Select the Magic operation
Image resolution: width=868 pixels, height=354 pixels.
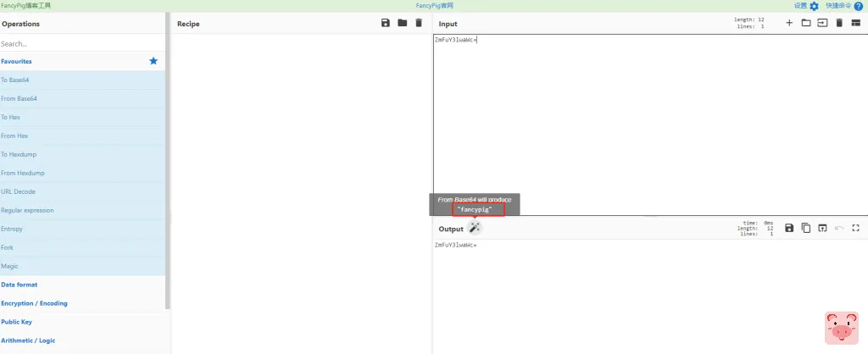82,266
